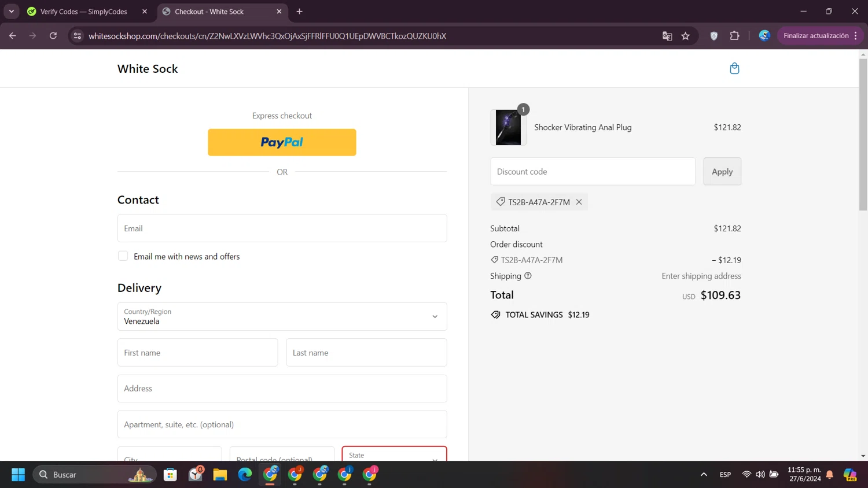Pay with the PayPal express button
The width and height of the screenshot is (868, 488).
[282, 142]
